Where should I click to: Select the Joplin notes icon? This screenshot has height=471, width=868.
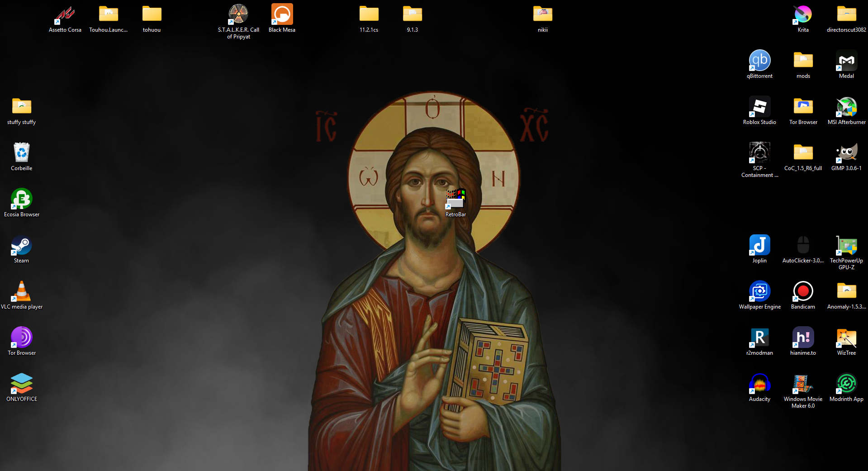pos(759,246)
